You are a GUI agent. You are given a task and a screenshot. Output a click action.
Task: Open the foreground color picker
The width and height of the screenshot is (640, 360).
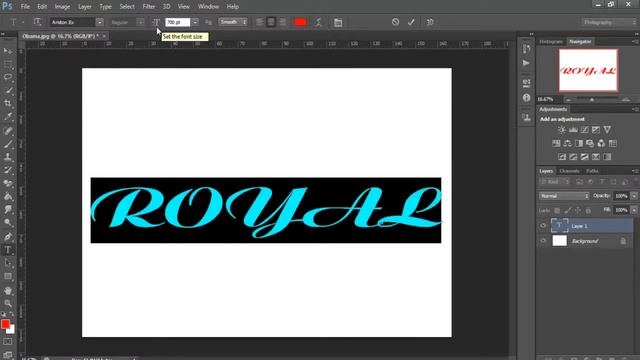pos(5,324)
